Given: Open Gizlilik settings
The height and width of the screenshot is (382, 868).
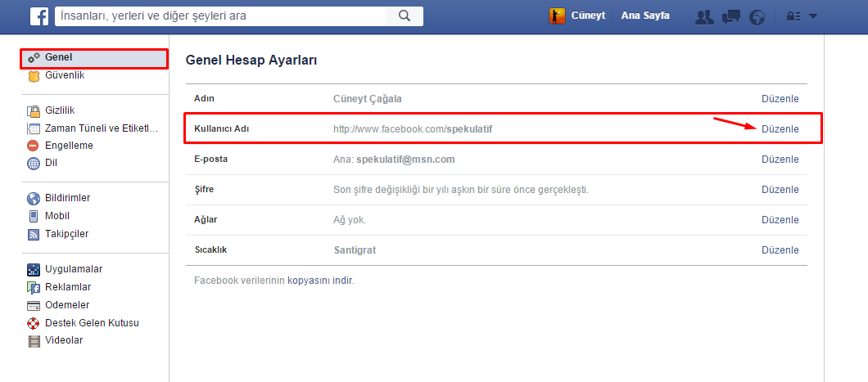Looking at the screenshot, I should click(x=61, y=110).
